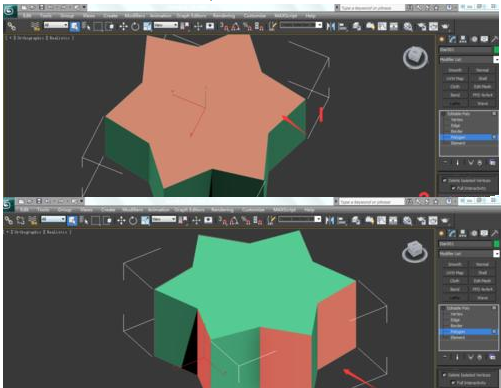The image size is (501, 388).
Task: Activate Select and Scale tool in upper window
Action: pyautogui.click(x=147, y=26)
